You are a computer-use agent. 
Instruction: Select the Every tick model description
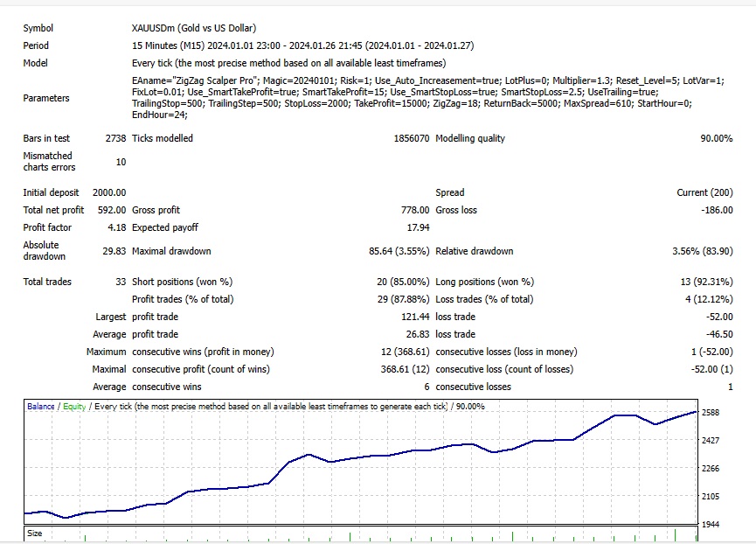tap(288, 63)
